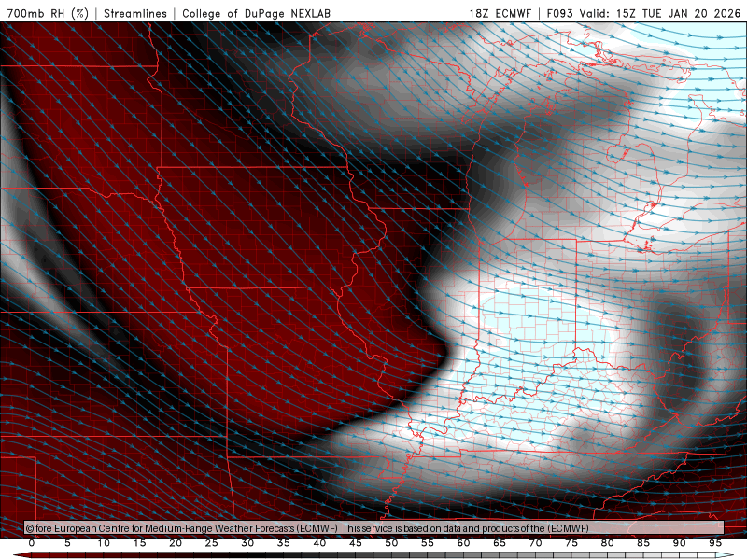Click the '80' color scale label

(x=607, y=543)
